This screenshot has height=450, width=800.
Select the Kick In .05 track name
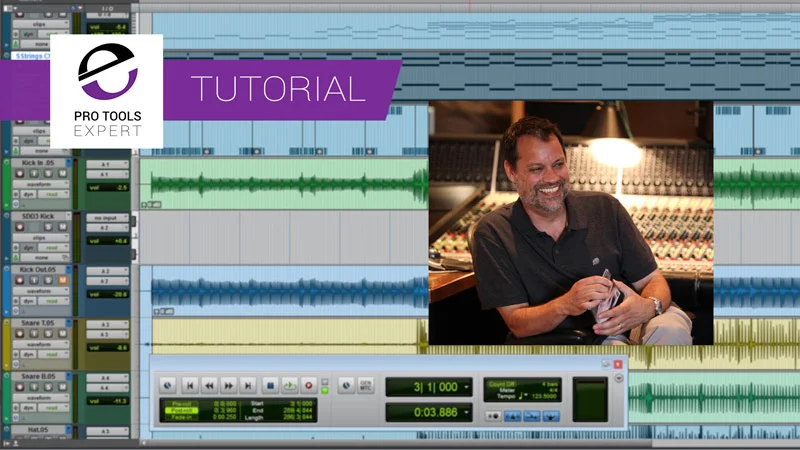39,163
